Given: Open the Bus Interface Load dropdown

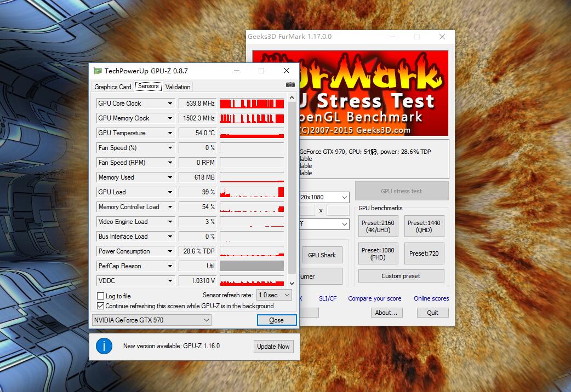Looking at the screenshot, I should coord(170,236).
